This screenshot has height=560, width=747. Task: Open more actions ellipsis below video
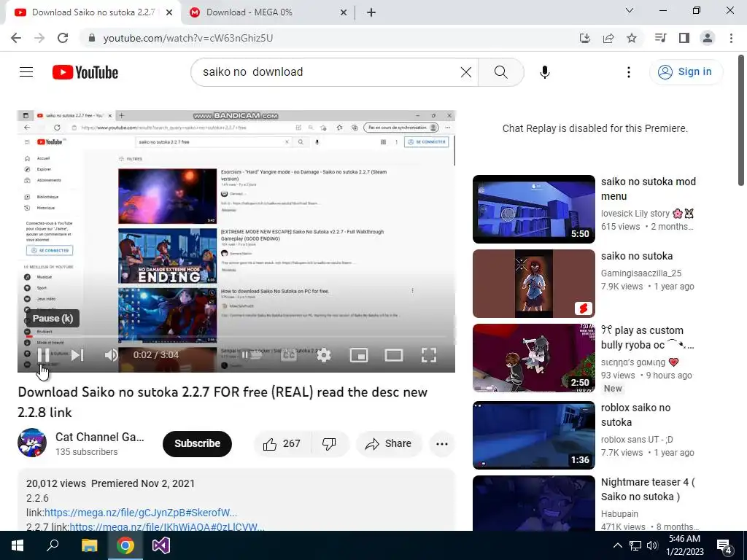pyautogui.click(x=441, y=444)
